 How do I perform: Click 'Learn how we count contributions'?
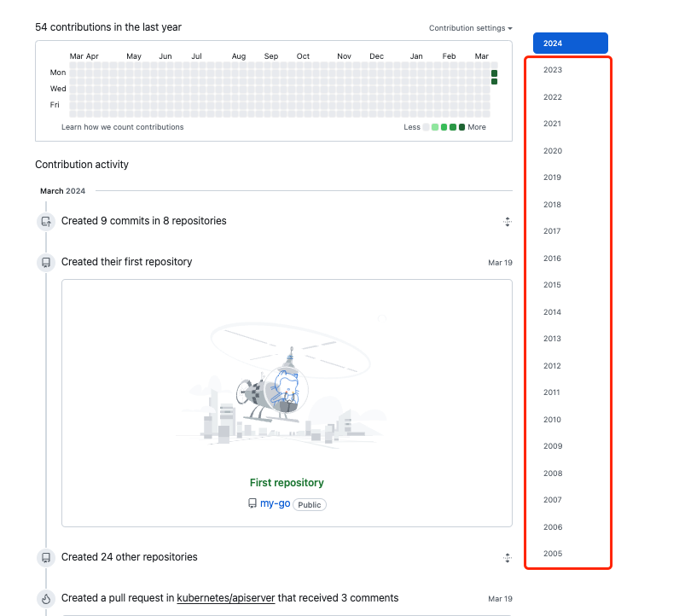122,127
